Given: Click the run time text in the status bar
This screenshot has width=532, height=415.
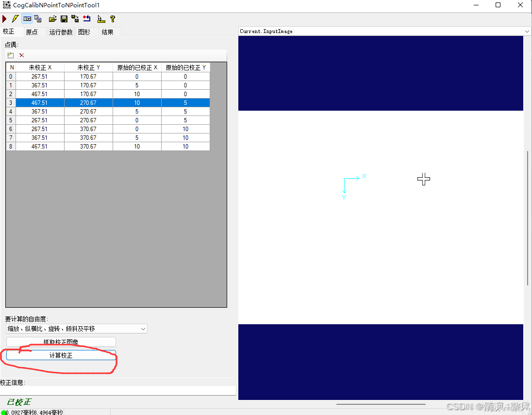Looking at the screenshot, I should (34, 412).
